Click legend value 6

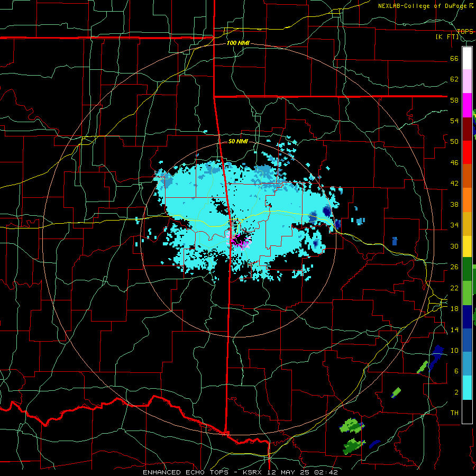tap(456, 371)
